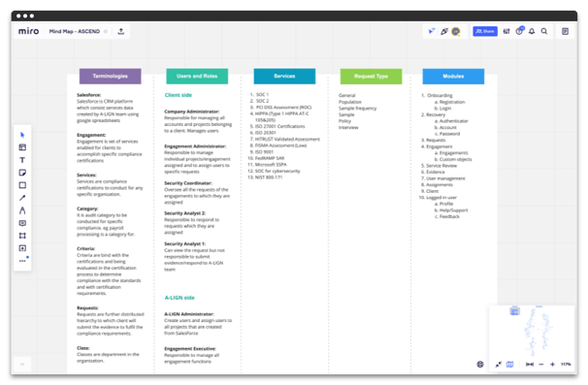Viewport: 588px width, 385px height.
Task: Expand the bottom-left panel chevron
Action: coord(22,364)
